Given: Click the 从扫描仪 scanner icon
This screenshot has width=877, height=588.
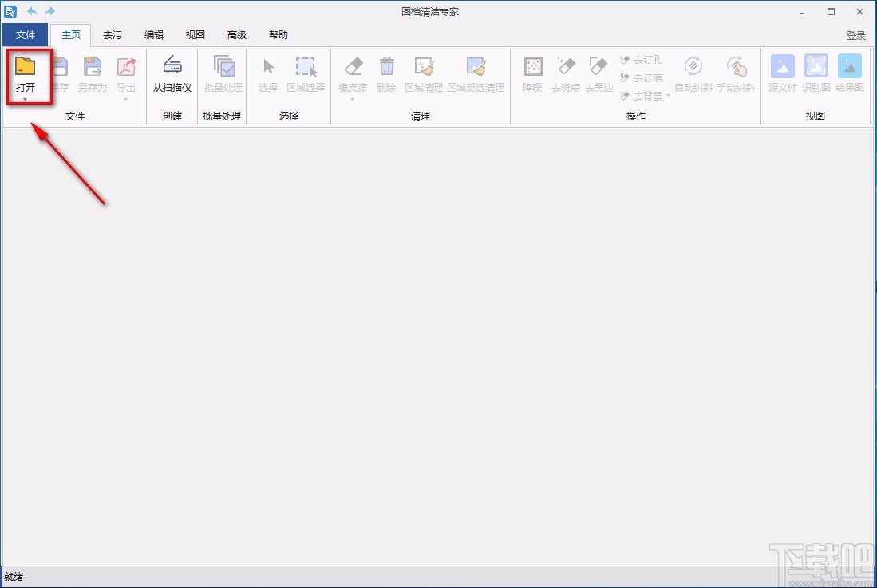Looking at the screenshot, I should pyautogui.click(x=172, y=66).
